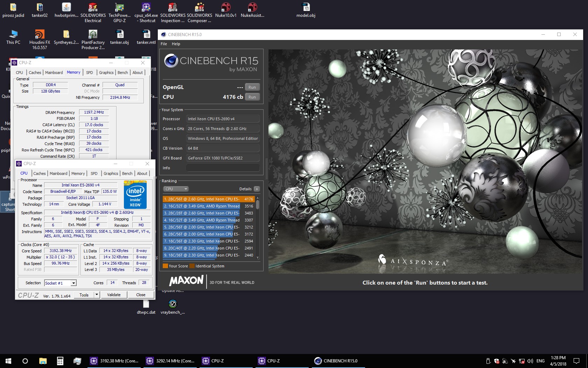Open Cortana search circle on taskbar
This screenshot has width=588, height=368.
(25, 361)
